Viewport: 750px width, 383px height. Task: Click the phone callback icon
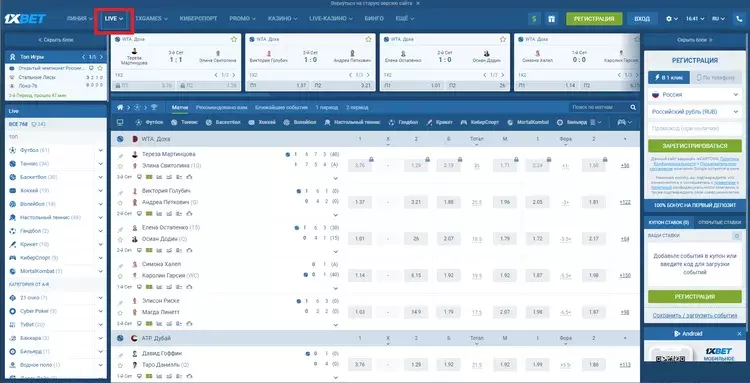click(x=739, y=19)
